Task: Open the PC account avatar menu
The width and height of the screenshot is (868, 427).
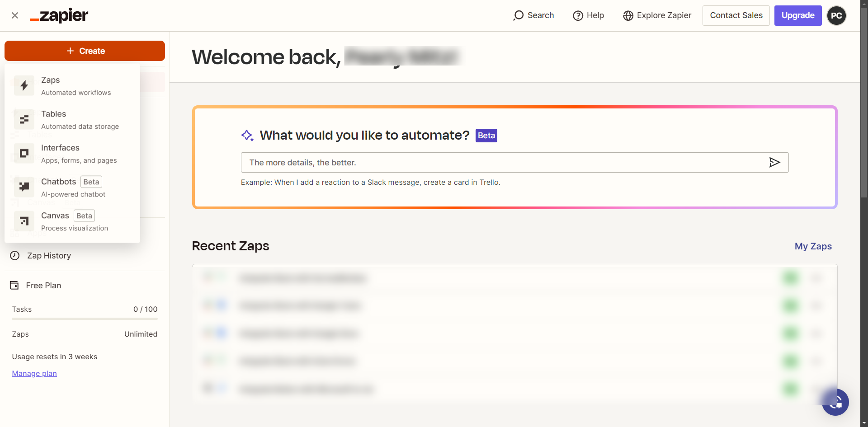Action: pyautogui.click(x=836, y=15)
